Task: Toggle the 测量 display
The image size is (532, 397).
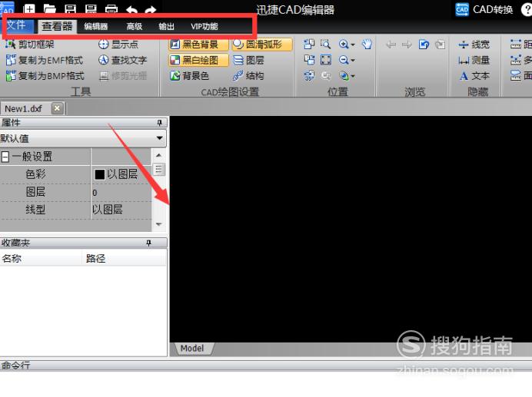Action: (474, 61)
